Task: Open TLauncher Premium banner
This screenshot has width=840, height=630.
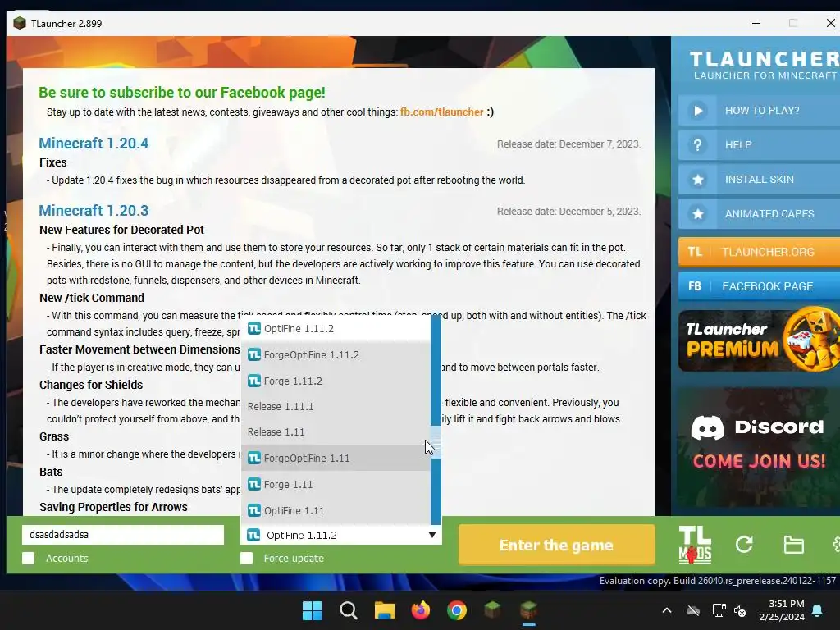Action: (x=759, y=339)
